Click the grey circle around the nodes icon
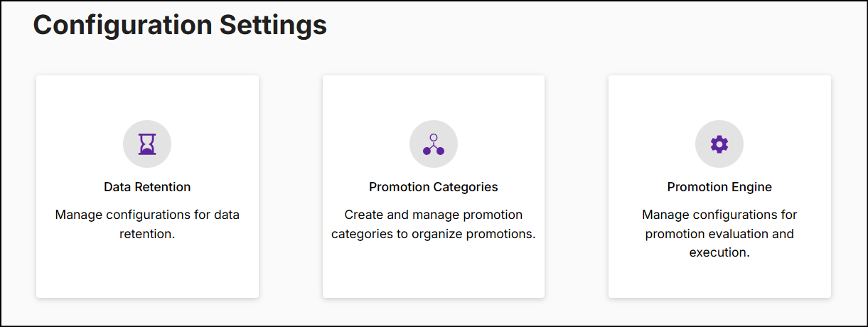The height and width of the screenshot is (327, 868). [x=434, y=144]
